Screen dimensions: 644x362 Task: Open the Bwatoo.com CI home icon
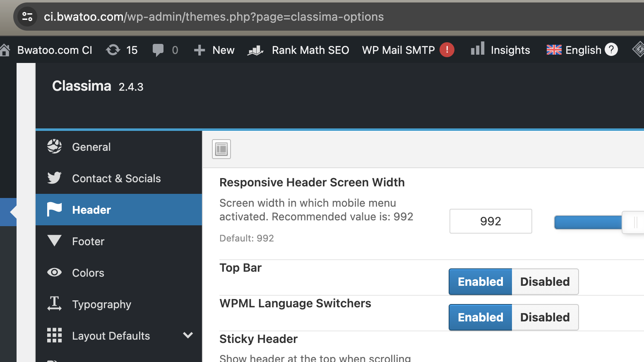(5, 50)
